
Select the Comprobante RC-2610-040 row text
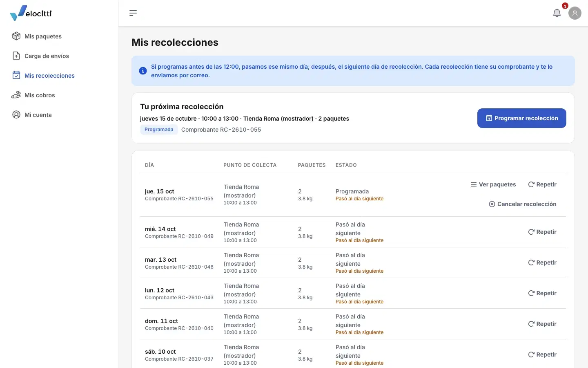(x=179, y=328)
